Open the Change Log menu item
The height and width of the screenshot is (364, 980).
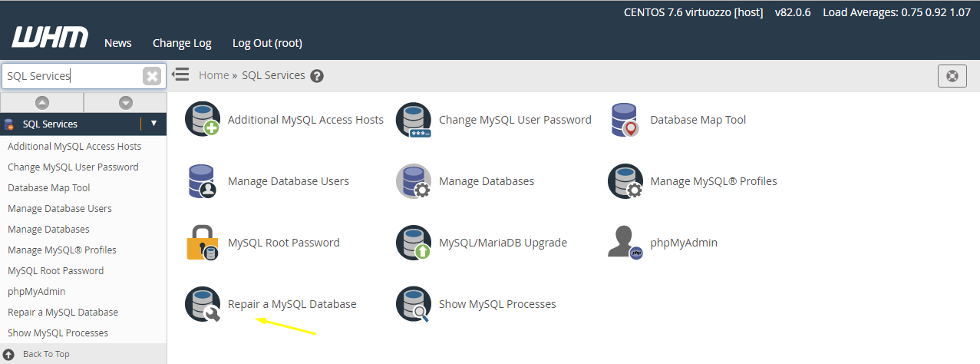coord(182,43)
